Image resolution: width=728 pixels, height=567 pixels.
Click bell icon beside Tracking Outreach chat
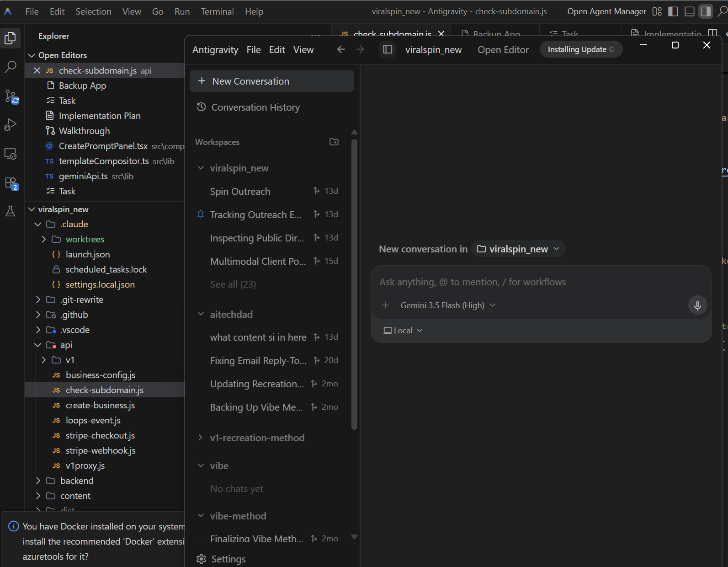[x=200, y=214]
